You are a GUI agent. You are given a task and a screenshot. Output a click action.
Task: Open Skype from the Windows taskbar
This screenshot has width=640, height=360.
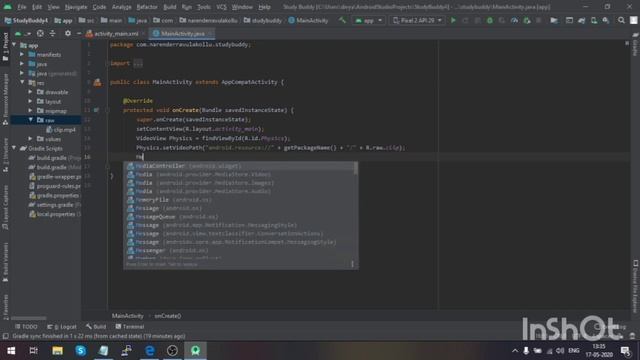pyautogui.click(x=81, y=351)
